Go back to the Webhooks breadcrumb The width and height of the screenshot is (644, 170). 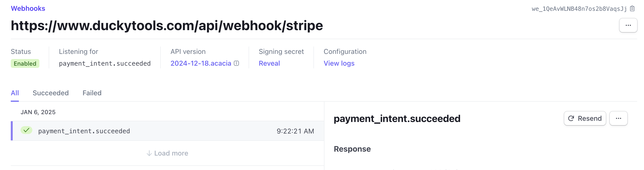[x=28, y=9]
